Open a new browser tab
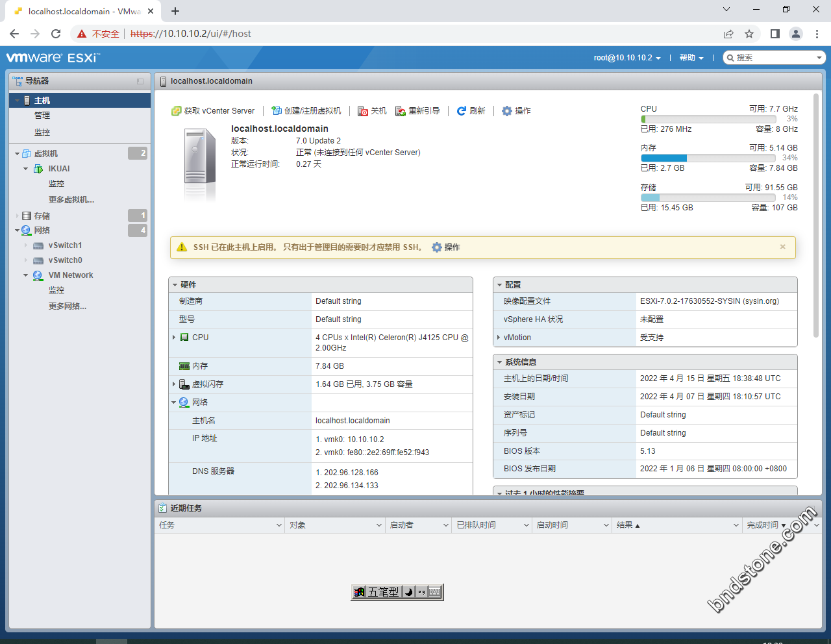831x644 pixels. [x=175, y=11]
